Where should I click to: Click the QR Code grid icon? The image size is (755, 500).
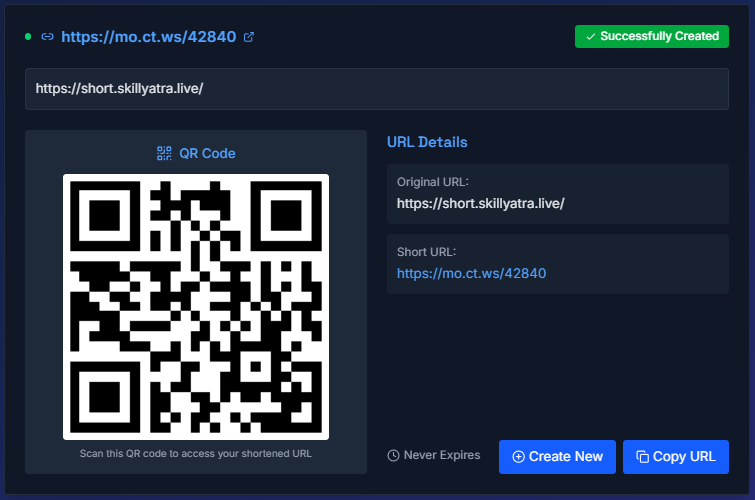(164, 153)
